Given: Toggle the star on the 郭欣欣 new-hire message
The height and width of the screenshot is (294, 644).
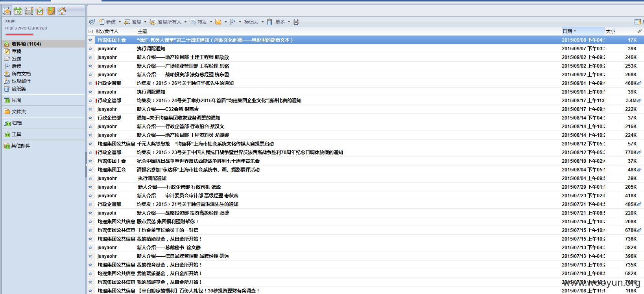Looking at the screenshot, I should point(90,57).
